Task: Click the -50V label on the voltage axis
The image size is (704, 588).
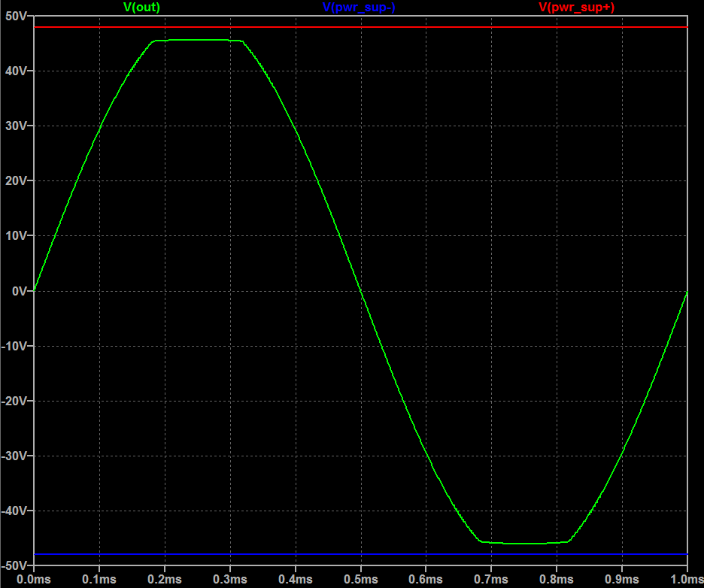Action: (14, 565)
